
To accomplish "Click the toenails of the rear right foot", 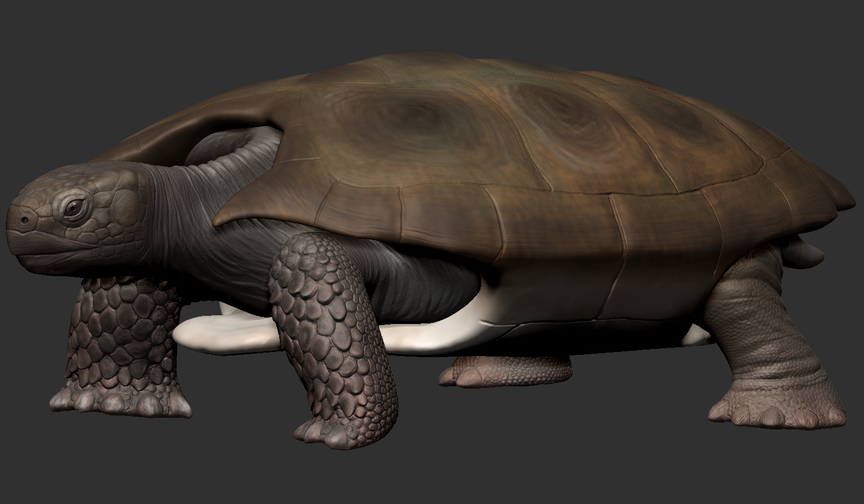I will tap(775, 415).
